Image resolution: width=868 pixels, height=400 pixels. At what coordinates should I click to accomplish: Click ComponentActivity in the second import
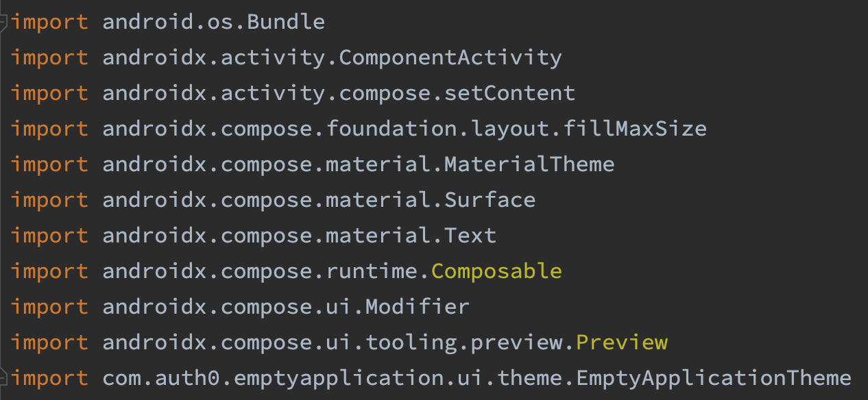(x=450, y=58)
